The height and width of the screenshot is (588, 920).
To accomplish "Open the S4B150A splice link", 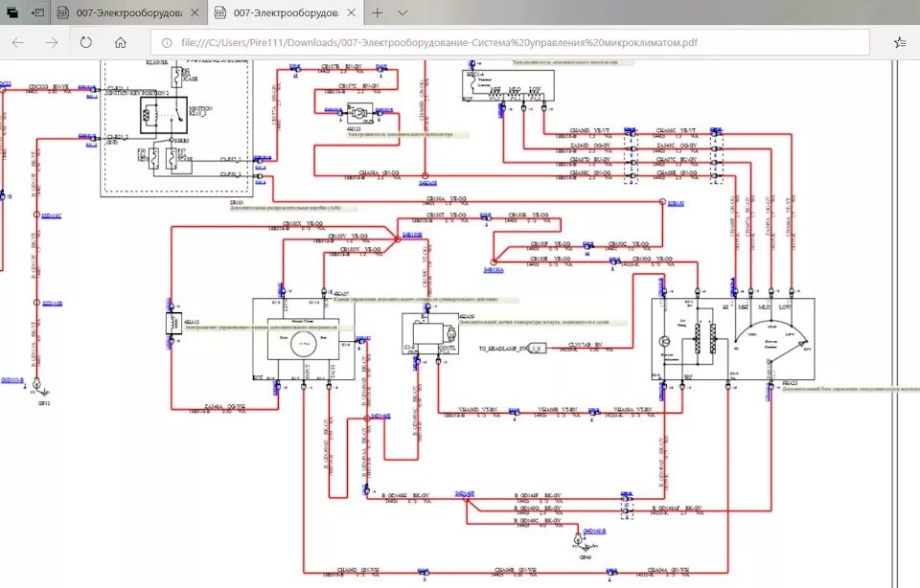I will tap(494, 270).
